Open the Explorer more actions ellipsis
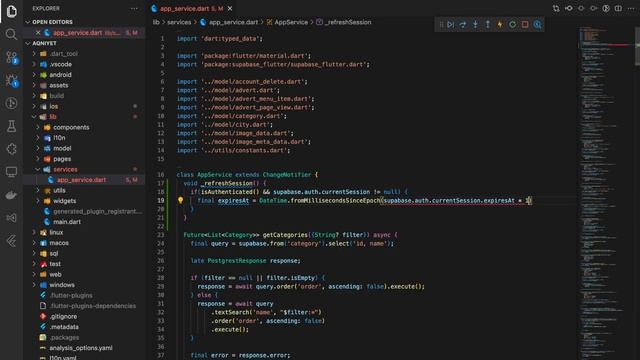 [134, 8]
